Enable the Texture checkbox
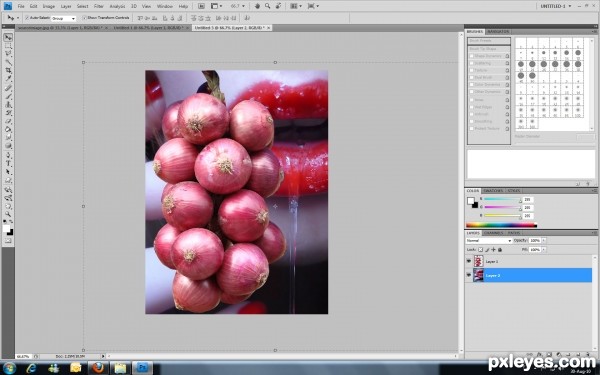The width and height of the screenshot is (600, 375). [472, 70]
